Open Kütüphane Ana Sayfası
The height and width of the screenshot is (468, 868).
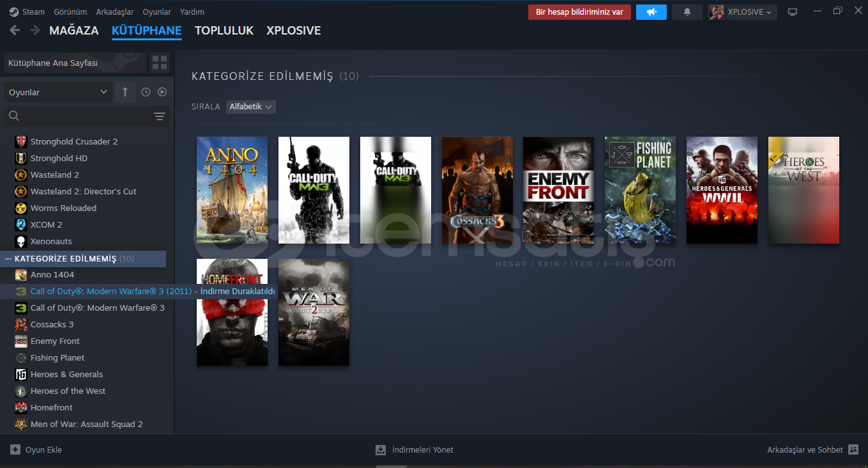tap(75, 63)
